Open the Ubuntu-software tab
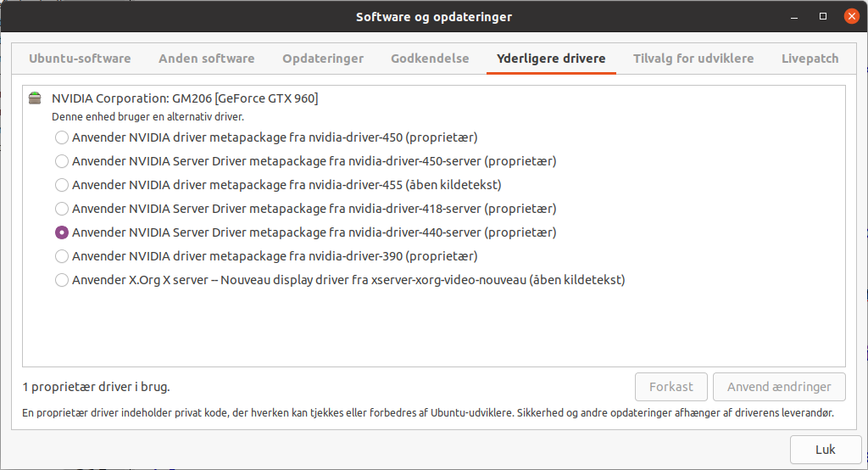868x470 pixels. pyautogui.click(x=80, y=59)
